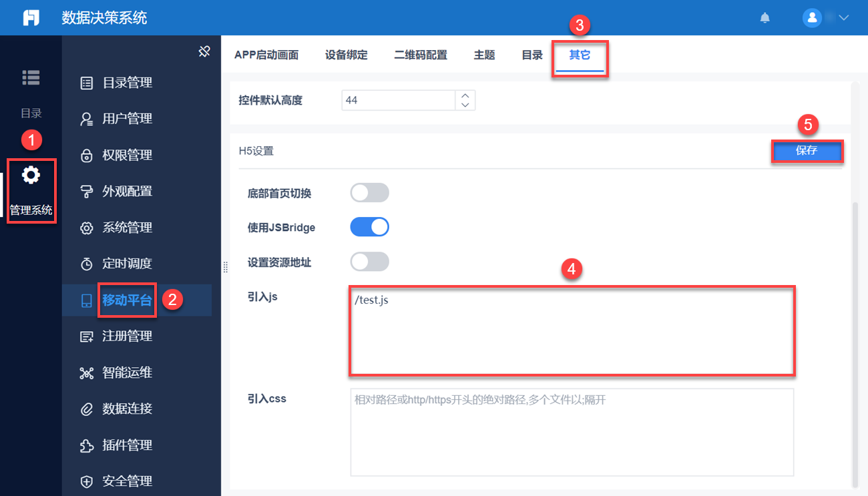This screenshot has height=496, width=868.
Task: Switch to 设备绑定 tab
Action: point(347,55)
